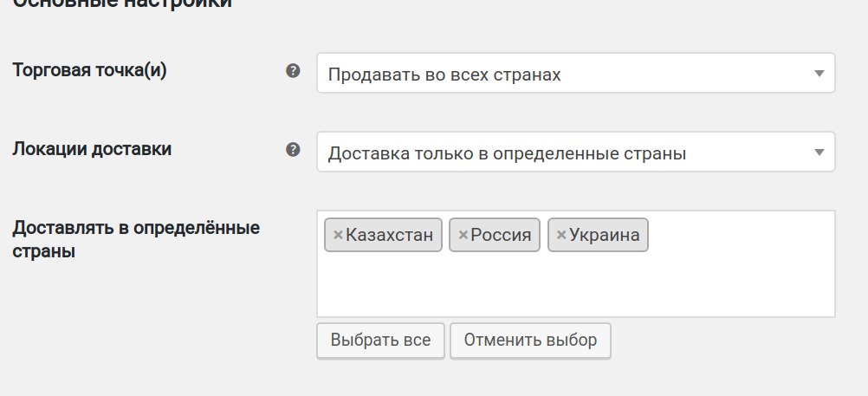The width and height of the screenshot is (868, 396).
Task: Select the Казахстан tag text
Action: coord(389,235)
